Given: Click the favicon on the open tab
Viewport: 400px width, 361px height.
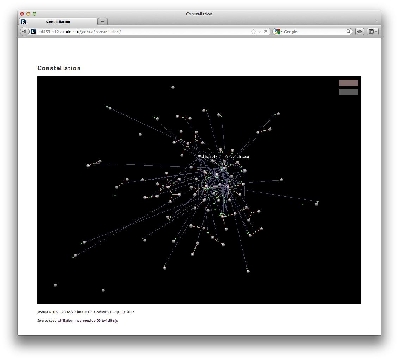Looking at the screenshot, I should click(x=23, y=22).
